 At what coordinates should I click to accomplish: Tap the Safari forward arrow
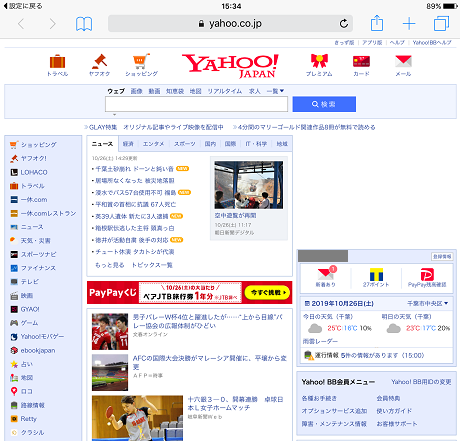[52, 24]
